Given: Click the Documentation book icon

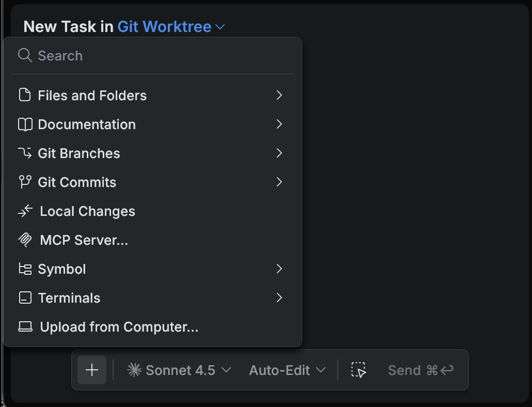Looking at the screenshot, I should click(25, 124).
